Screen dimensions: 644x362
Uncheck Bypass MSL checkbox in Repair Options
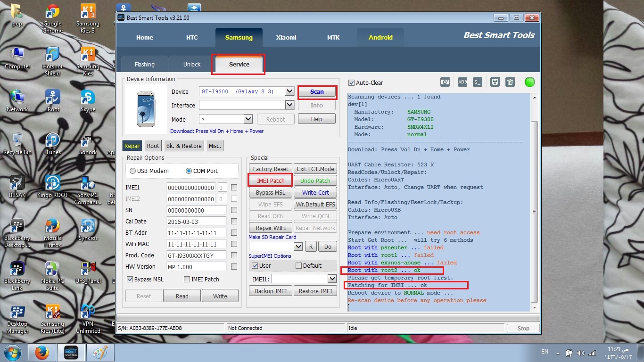[x=130, y=279]
